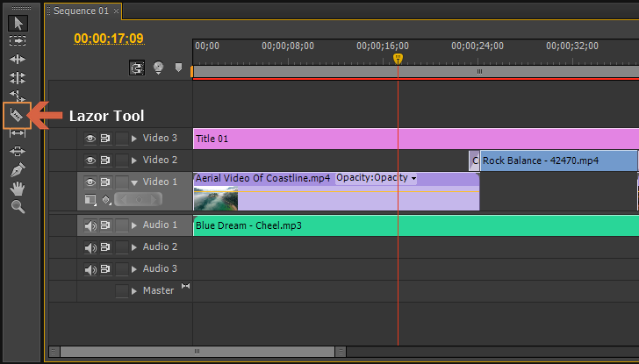Expand the Video 2 track
Image resolution: width=639 pixels, height=364 pixels.
tap(134, 161)
